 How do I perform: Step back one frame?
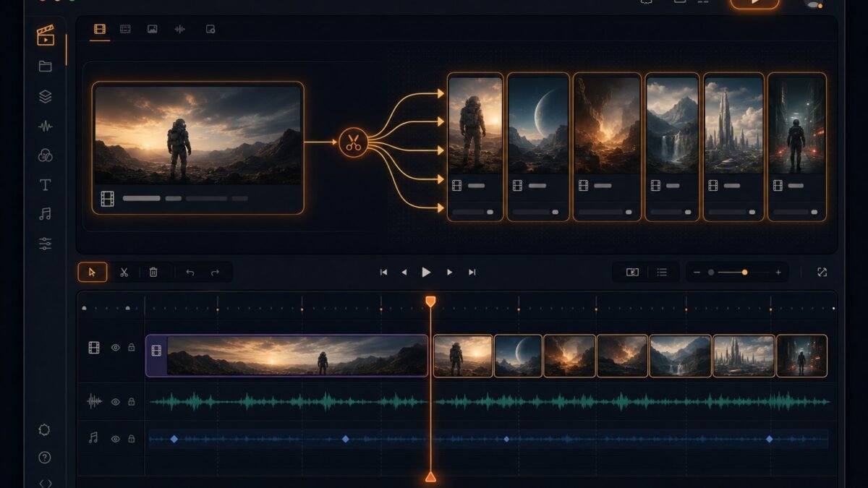[x=404, y=272]
